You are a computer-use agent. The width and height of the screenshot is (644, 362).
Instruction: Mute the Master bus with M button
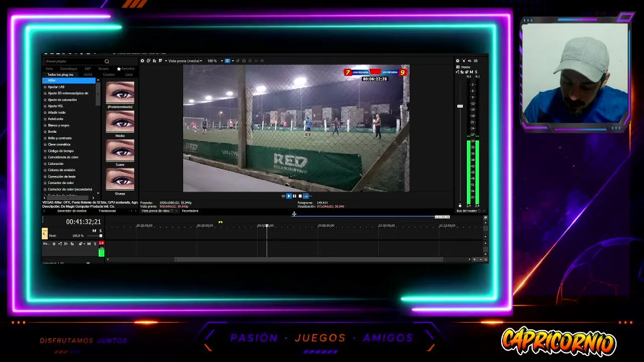click(471, 72)
